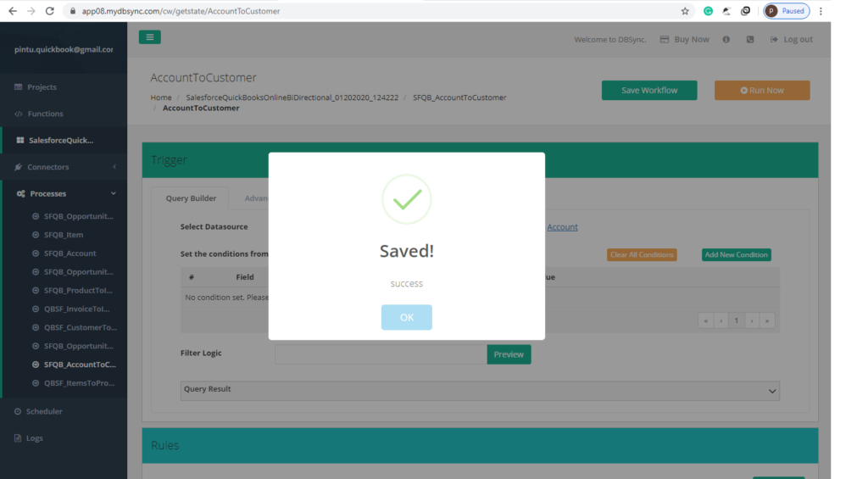868x479 pixels.
Task: Go back in the browser
Action: tap(12, 10)
